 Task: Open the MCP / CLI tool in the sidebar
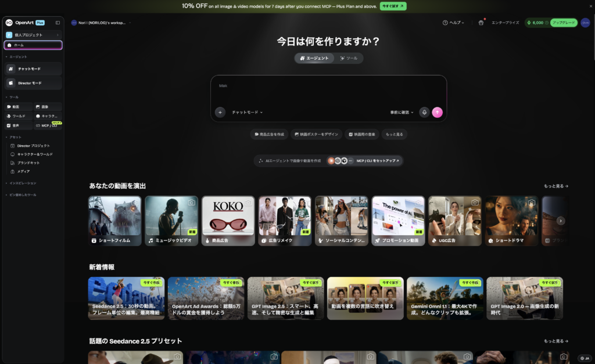click(48, 125)
